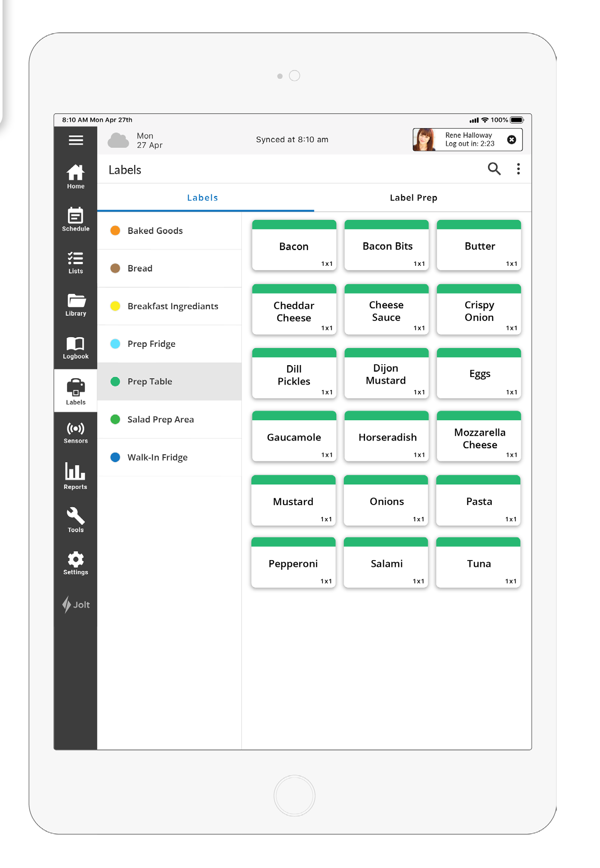The width and height of the screenshot is (600, 868).
Task: Open the Sensors sidebar icon
Action: point(76,433)
